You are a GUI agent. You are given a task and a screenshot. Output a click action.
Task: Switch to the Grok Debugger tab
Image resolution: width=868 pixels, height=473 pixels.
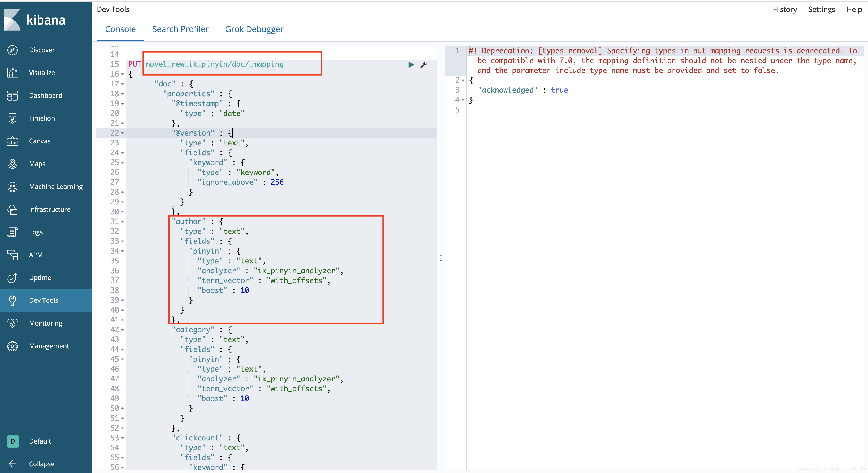(x=254, y=29)
